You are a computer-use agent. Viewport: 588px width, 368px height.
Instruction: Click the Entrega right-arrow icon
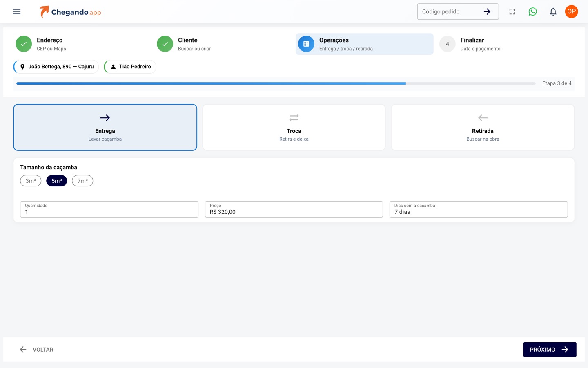click(x=105, y=118)
